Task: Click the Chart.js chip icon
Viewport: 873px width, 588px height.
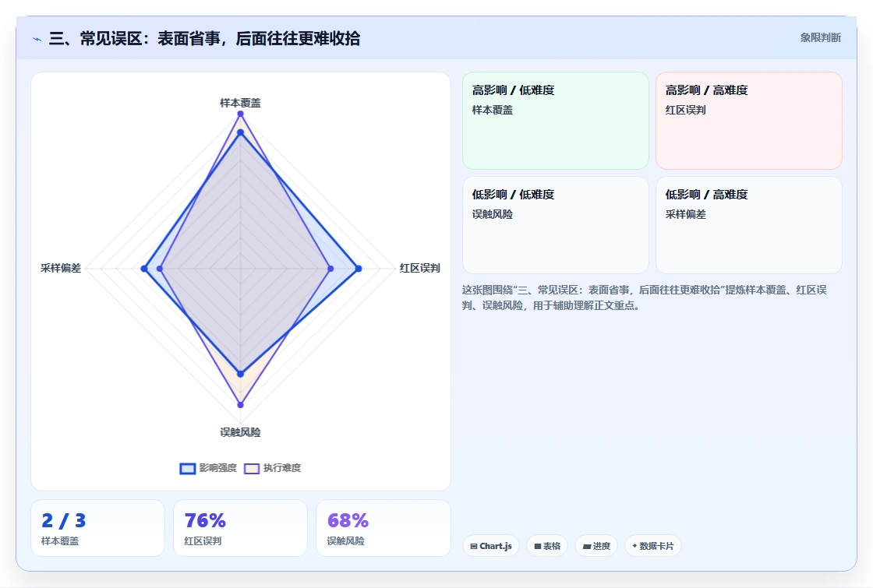Action: click(474, 546)
